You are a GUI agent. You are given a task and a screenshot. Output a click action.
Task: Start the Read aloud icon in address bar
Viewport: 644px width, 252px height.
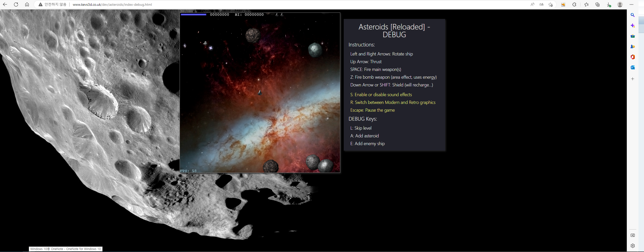[532, 4]
